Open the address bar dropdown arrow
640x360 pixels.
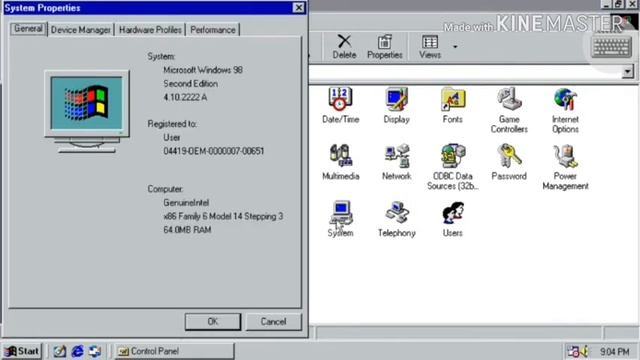pyautogui.click(x=628, y=72)
